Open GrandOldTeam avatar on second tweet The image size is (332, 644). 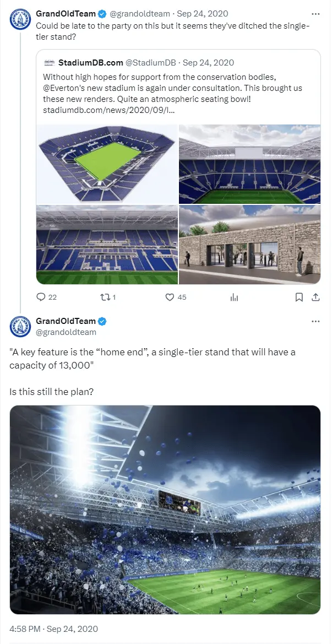pos(20,326)
